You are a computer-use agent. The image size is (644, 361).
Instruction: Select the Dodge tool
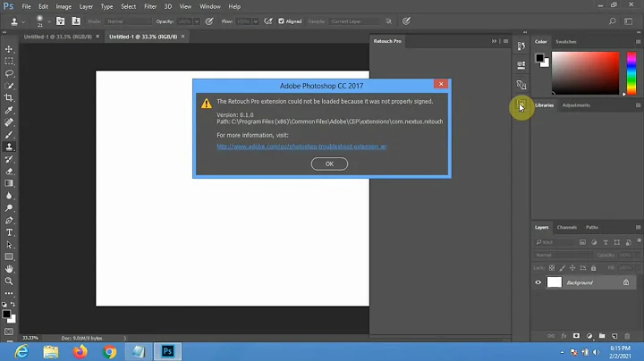[9, 208]
